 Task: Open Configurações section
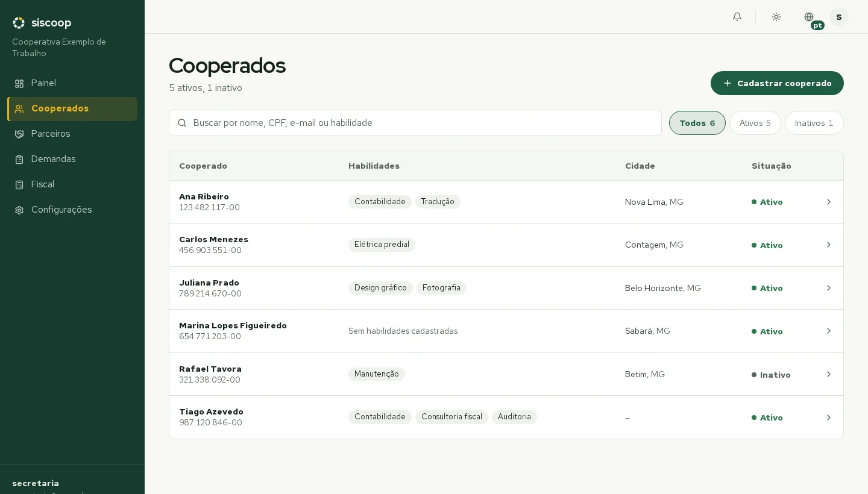(72, 210)
